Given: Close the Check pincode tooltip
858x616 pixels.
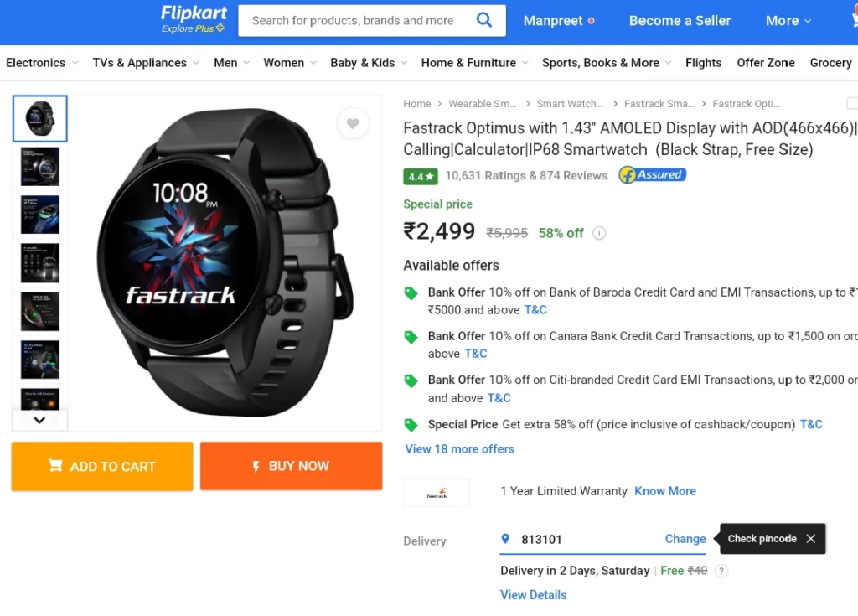Looking at the screenshot, I should point(811,539).
